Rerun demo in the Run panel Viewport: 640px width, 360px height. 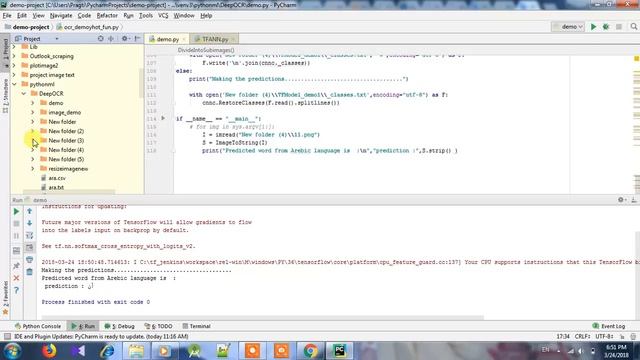coord(16,211)
